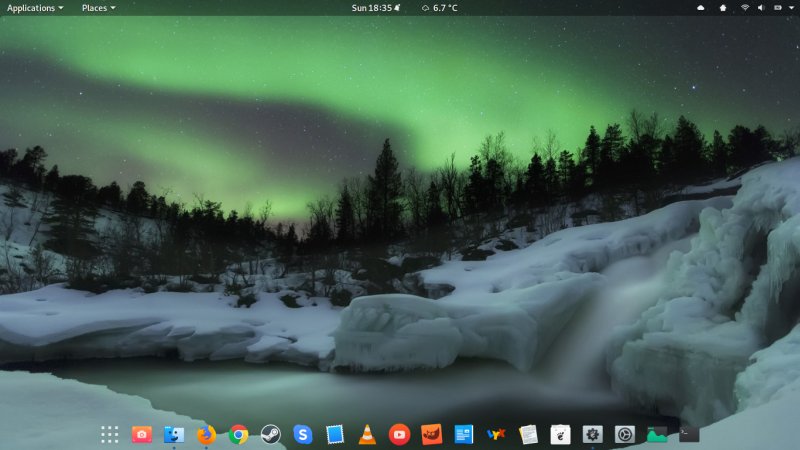
Task: Open GIMP image editor from dock
Action: coord(431,434)
